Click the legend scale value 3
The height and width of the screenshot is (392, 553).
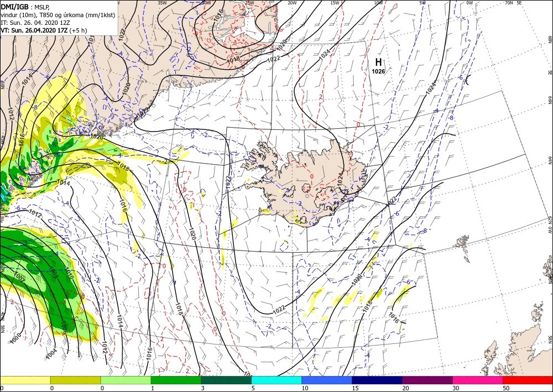coord(203,388)
